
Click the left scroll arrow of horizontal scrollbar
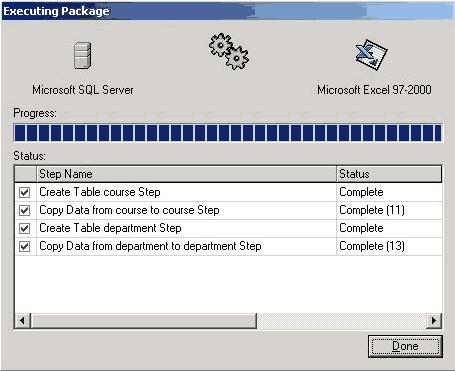click(23, 321)
